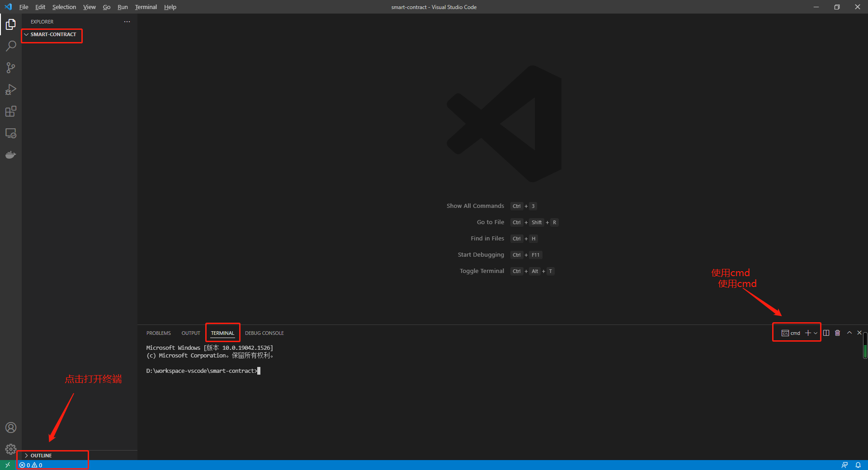Select the TERMINAL tab
Image resolution: width=868 pixels, height=470 pixels.
point(222,333)
